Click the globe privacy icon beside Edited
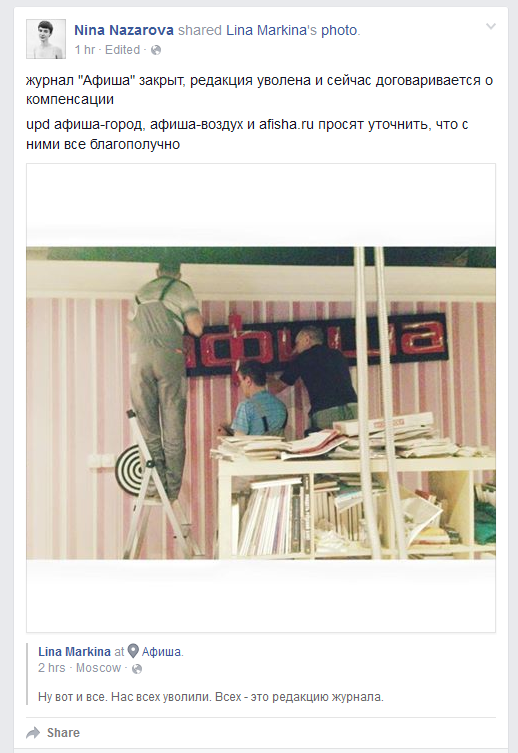Viewport: 518px width, 753px height. point(156,50)
